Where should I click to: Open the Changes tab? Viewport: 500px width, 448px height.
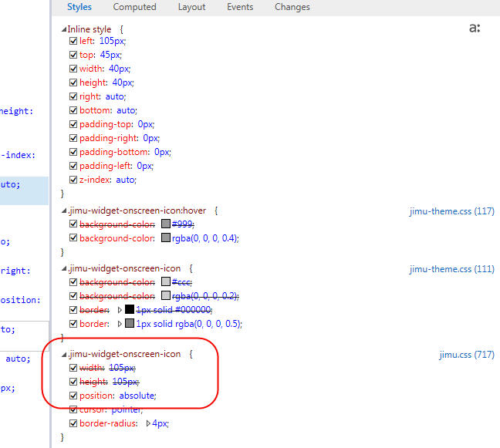coord(292,7)
